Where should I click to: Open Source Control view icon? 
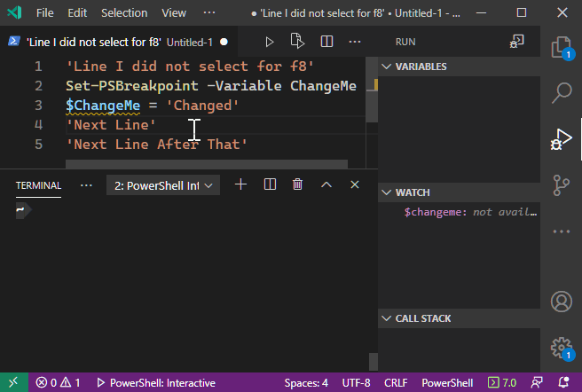pos(562,185)
